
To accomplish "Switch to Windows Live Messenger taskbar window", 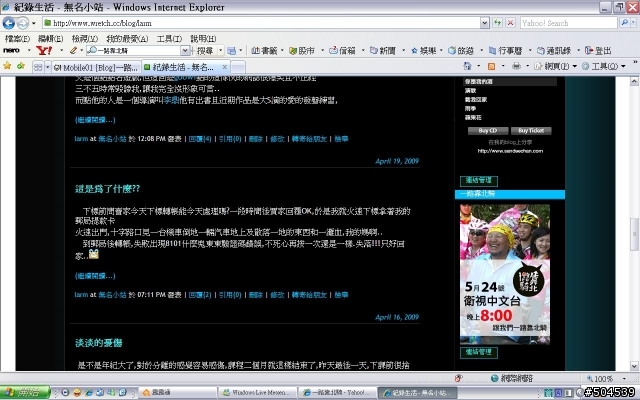I will pos(258,393).
